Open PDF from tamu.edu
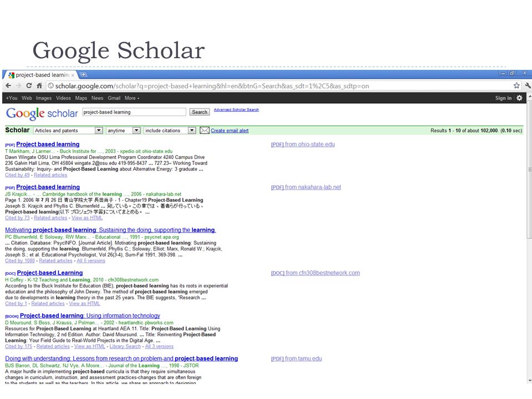 pos(296,359)
